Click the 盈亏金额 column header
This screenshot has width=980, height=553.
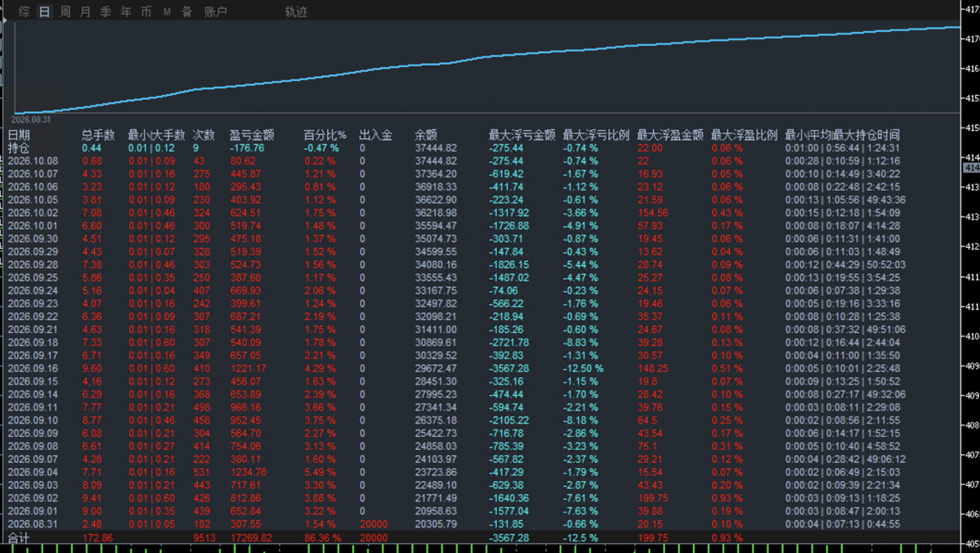tap(252, 135)
